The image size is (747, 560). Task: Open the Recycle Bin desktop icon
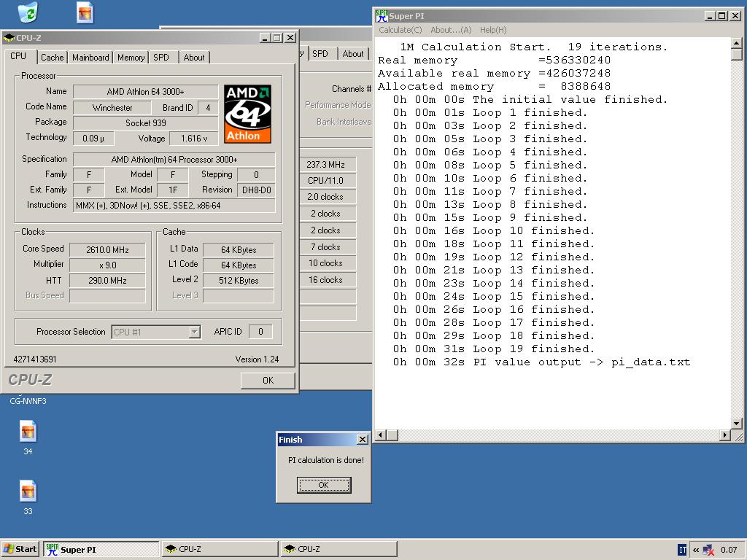[x=28, y=12]
